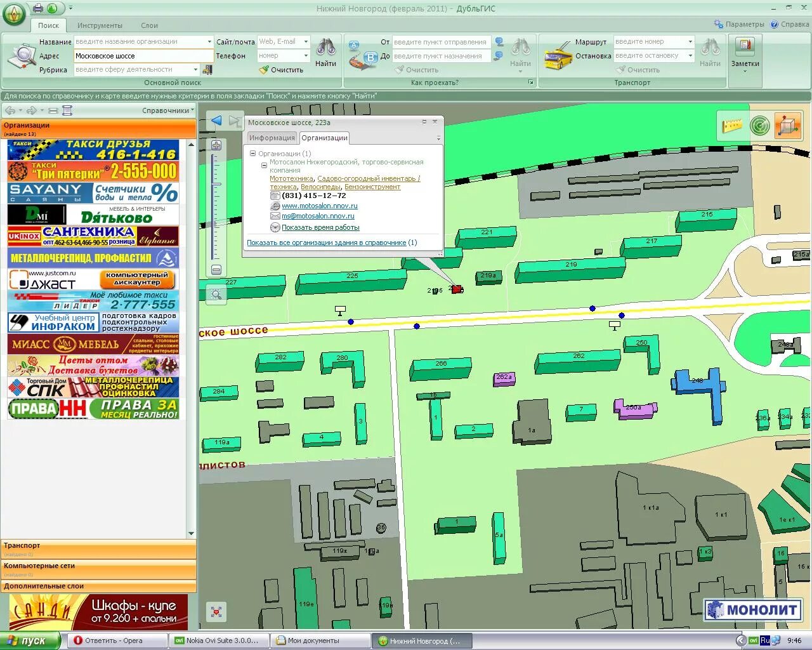Viewport: 812px width, 650px height.
Task: Expand the Рубрика field dropdown arrow
Action: coord(195,70)
